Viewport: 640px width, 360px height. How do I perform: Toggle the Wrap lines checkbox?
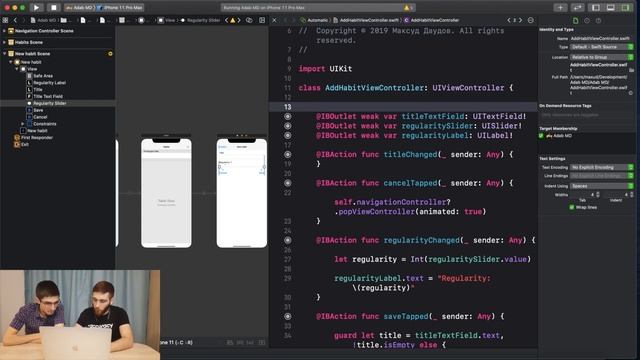tap(571, 207)
